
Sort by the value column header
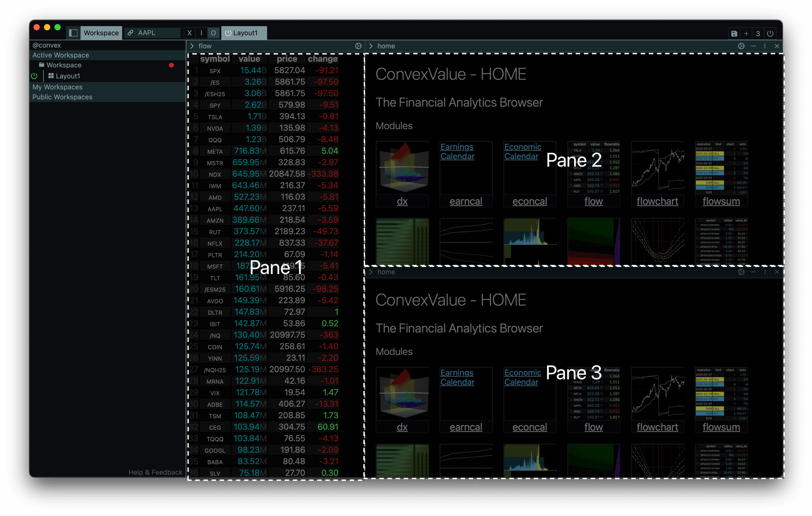pos(249,59)
